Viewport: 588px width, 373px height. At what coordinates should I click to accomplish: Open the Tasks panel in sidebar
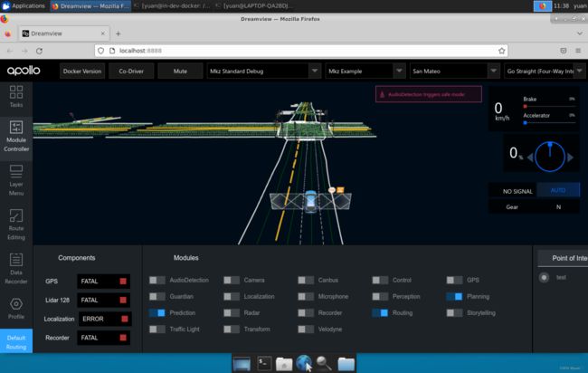(x=16, y=97)
